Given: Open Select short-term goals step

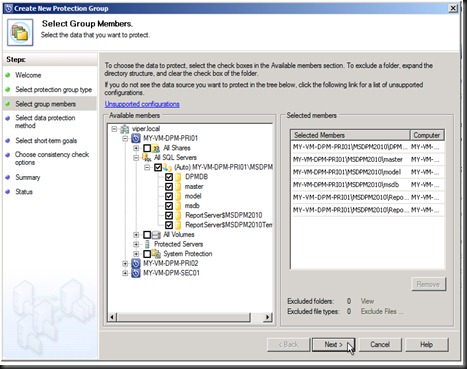Looking at the screenshot, I should (46, 141).
